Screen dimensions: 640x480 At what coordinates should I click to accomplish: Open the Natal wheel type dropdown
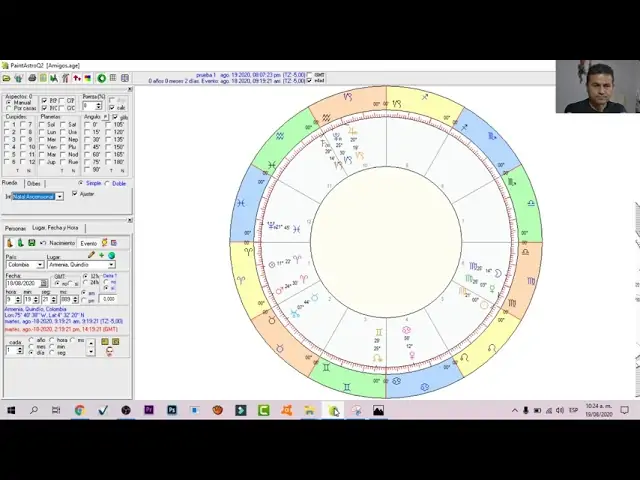click(x=60, y=197)
